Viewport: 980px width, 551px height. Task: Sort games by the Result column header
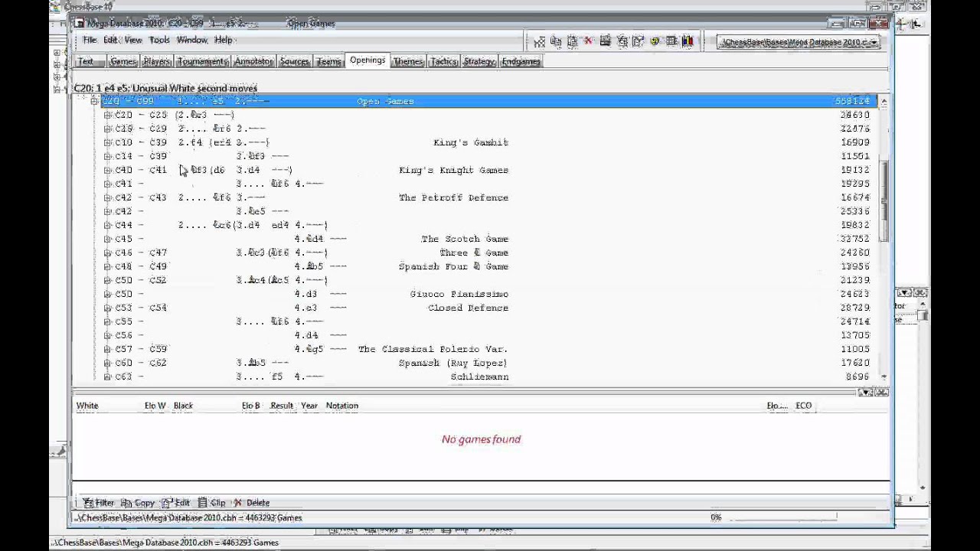click(x=282, y=406)
